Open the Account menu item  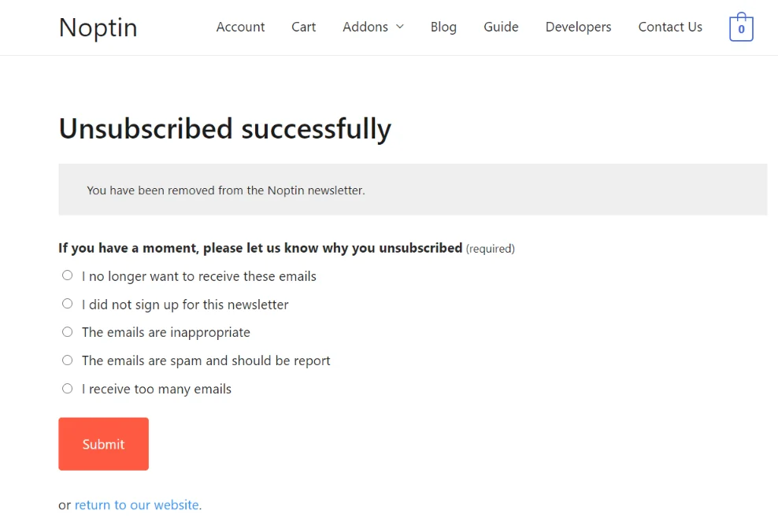point(240,27)
